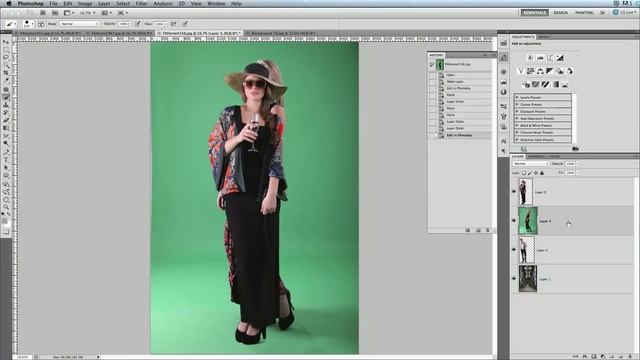
Task: Add a Selective Color adjustment layer
Action: pyautogui.click(x=565, y=84)
